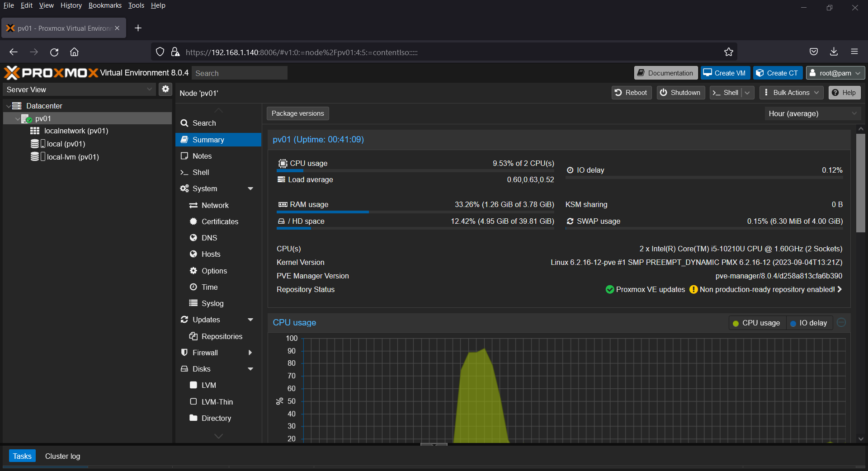
Task: Click the Reboot node button
Action: coord(631,93)
